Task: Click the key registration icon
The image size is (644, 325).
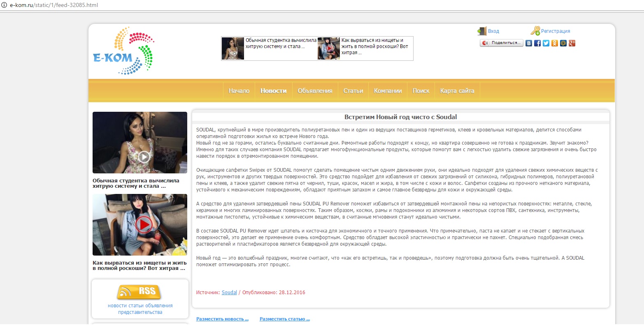Action: point(535,31)
